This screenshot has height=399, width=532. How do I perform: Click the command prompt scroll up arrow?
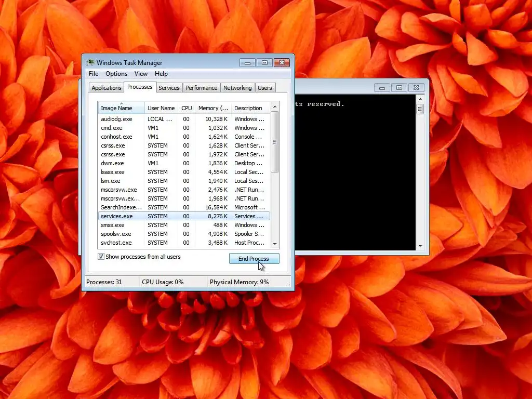click(420, 99)
